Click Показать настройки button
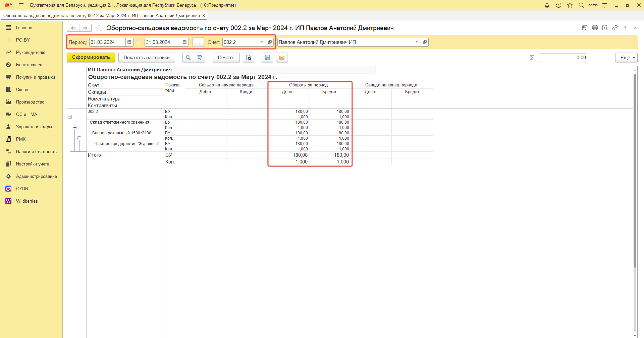This screenshot has width=644, height=338. pos(147,58)
